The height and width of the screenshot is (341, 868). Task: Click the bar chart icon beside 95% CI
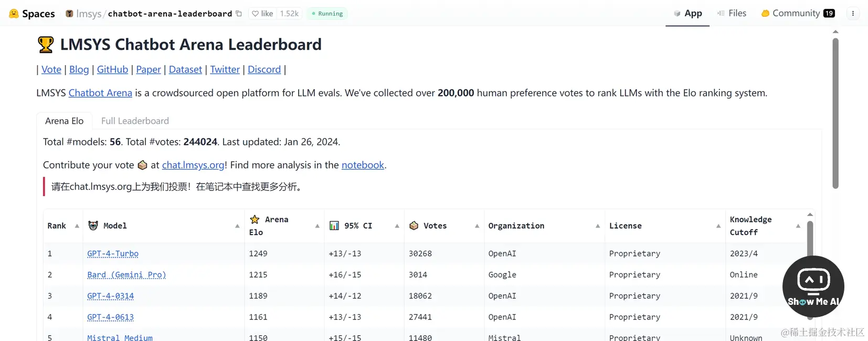point(334,226)
